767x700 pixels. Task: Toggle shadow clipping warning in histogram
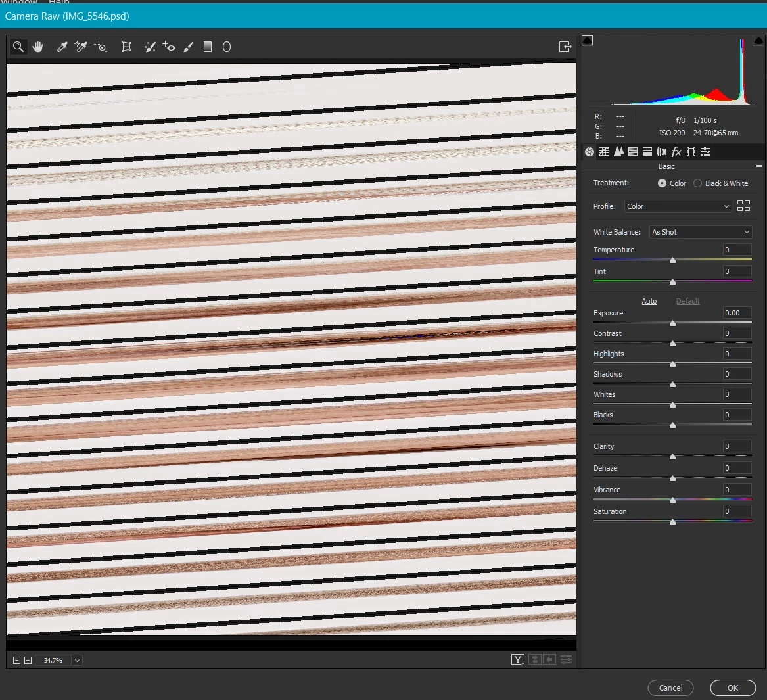pyautogui.click(x=588, y=41)
